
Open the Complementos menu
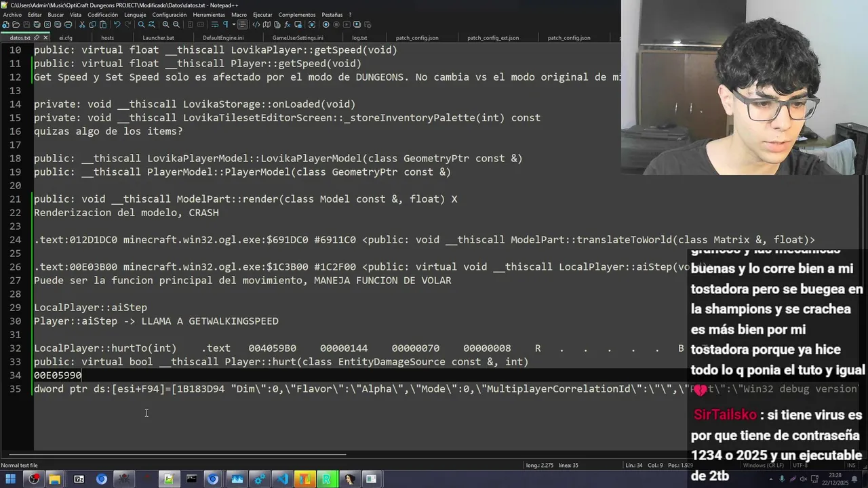click(x=297, y=15)
